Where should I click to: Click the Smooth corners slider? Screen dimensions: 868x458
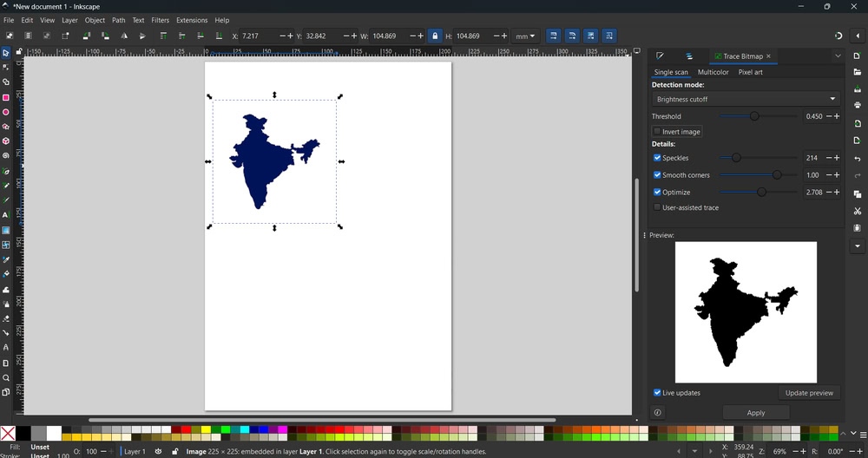click(x=759, y=175)
